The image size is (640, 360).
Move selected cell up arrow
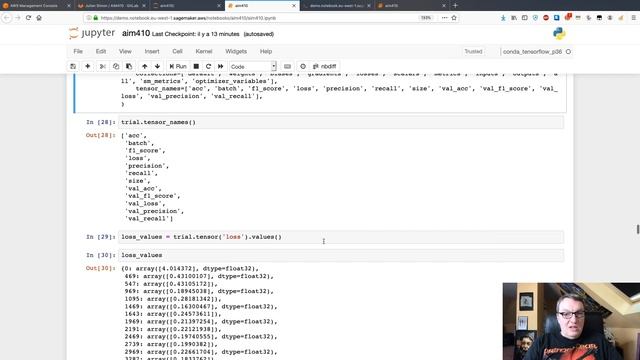[144, 67]
